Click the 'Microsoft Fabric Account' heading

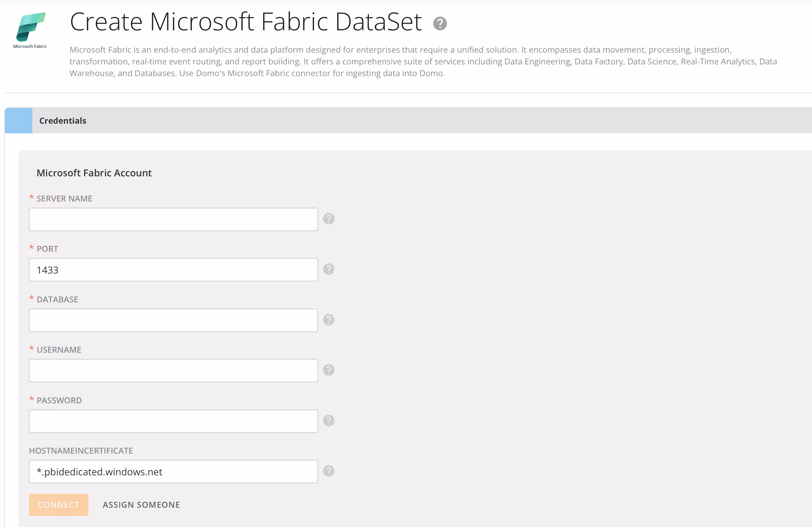tap(94, 173)
